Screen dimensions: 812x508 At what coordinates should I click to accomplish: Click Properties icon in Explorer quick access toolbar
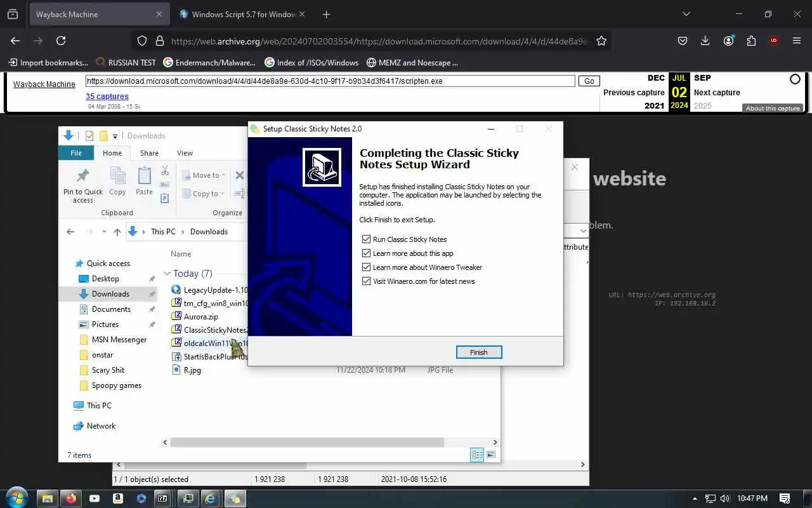click(x=89, y=136)
